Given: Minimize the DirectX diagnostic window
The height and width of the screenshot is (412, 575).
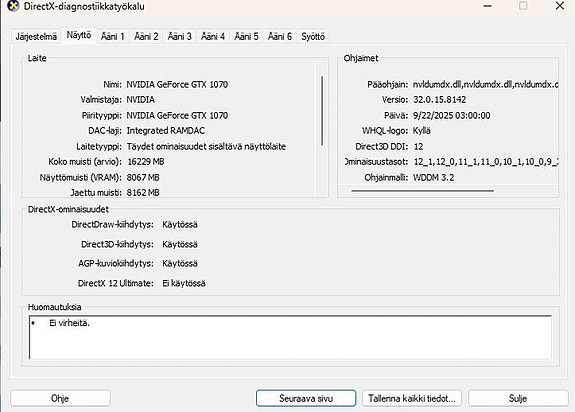Looking at the screenshot, I should pos(487,6).
